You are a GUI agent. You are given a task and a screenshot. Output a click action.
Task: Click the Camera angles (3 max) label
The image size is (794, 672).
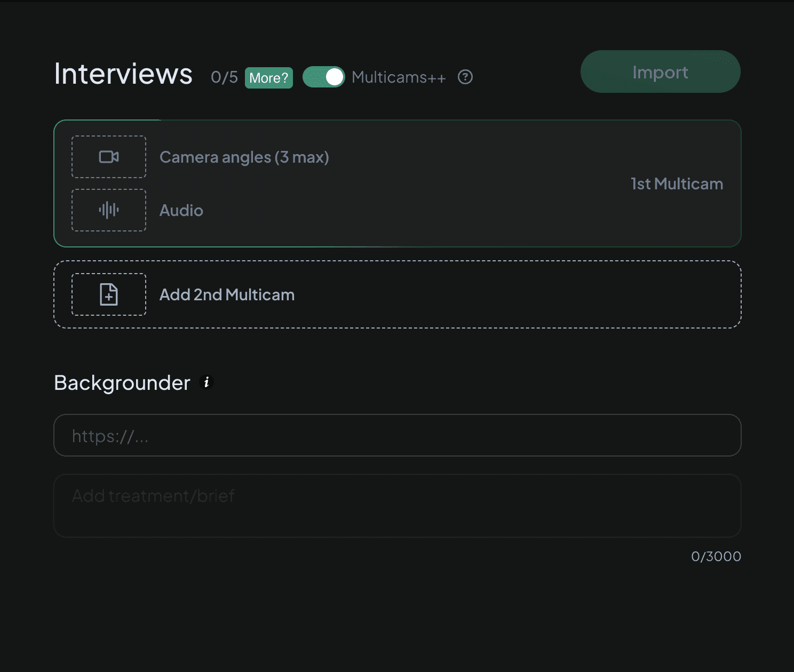tap(244, 157)
